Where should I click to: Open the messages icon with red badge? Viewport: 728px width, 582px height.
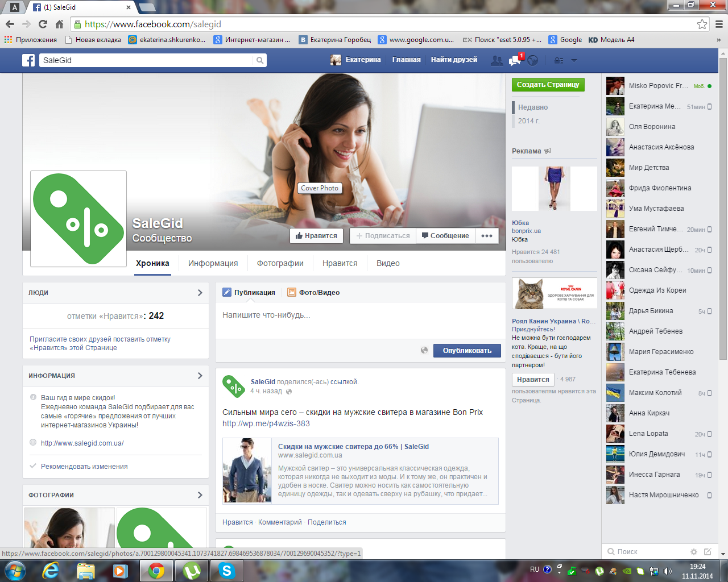click(515, 60)
